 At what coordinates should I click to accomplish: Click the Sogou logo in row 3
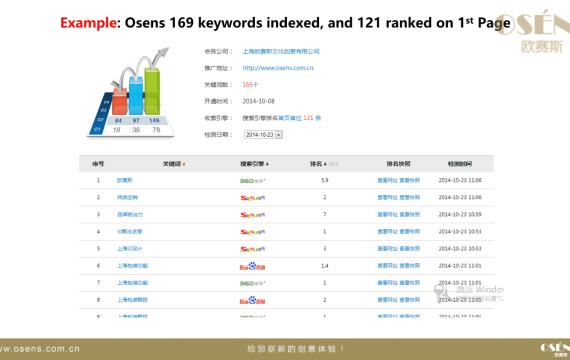click(253, 215)
